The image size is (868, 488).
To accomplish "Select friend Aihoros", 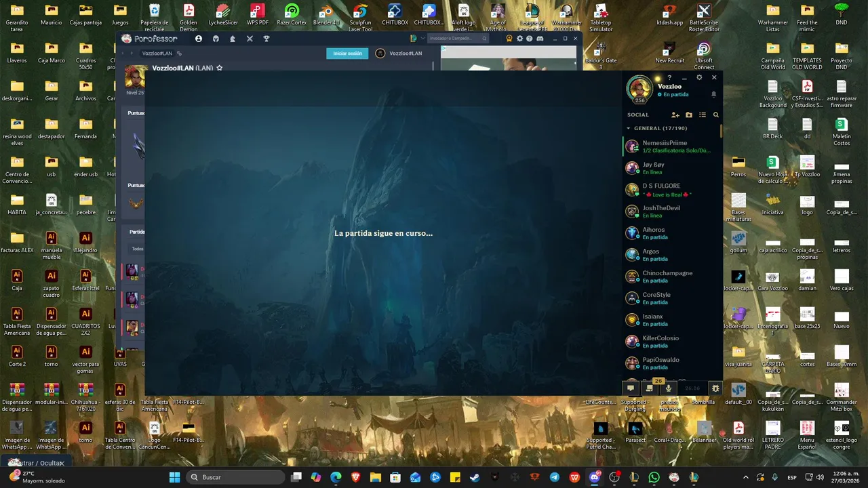I will (x=671, y=233).
